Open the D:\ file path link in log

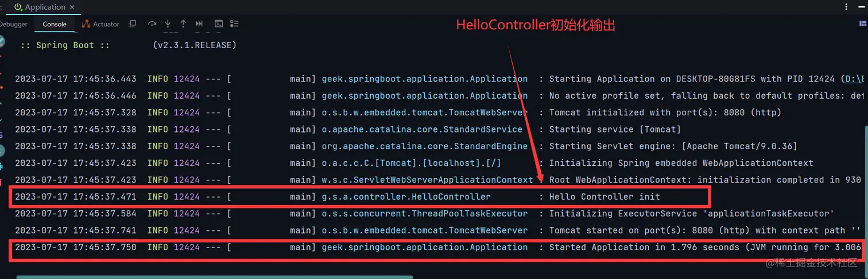[854, 79]
